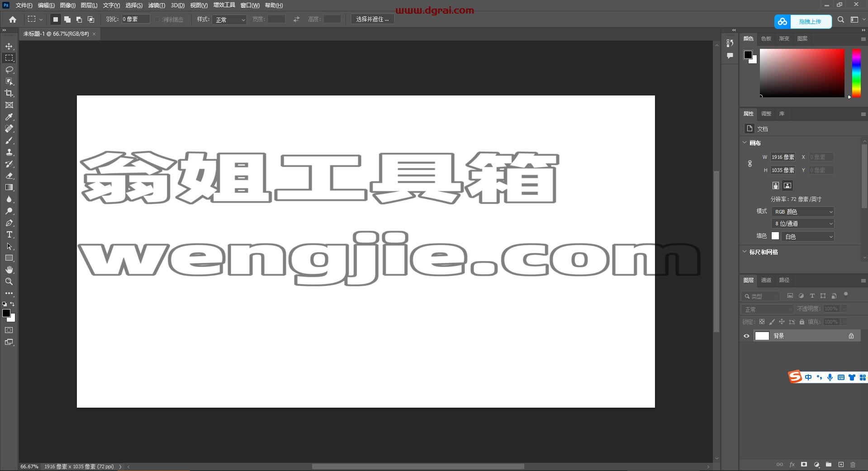The height and width of the screenshot is (471, 868).
Task: Open the search icon in the options bar
Action: coord(841,19)
